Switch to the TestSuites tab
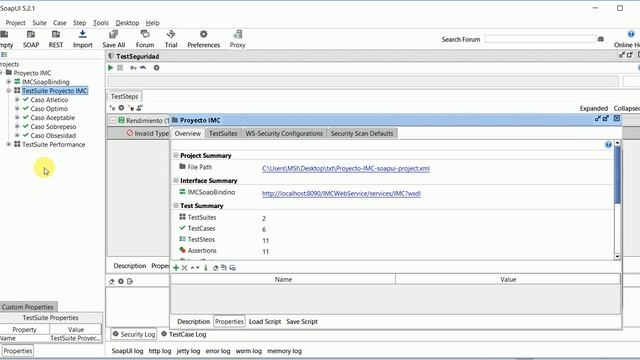640x360 pixels. (223, 133)
